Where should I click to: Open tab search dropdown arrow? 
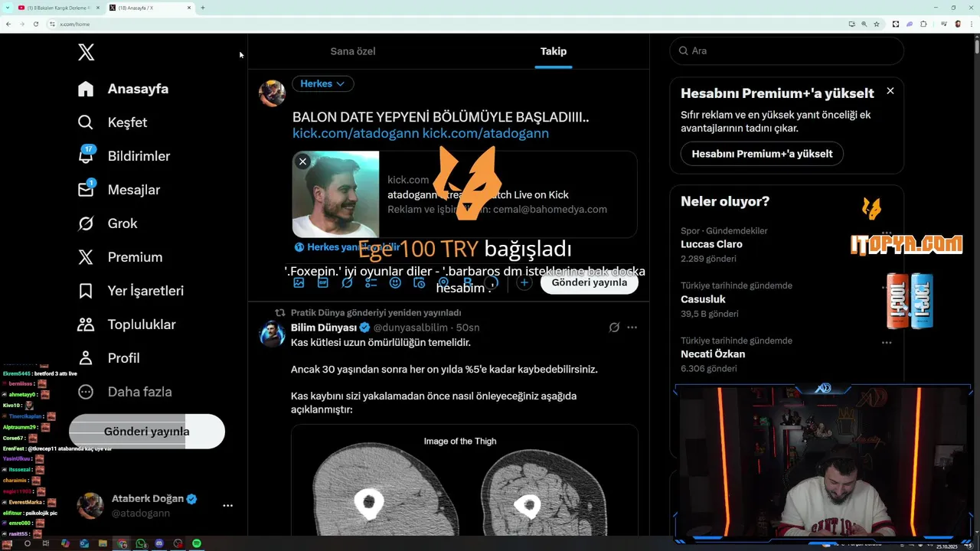click(x=8, y=8)
